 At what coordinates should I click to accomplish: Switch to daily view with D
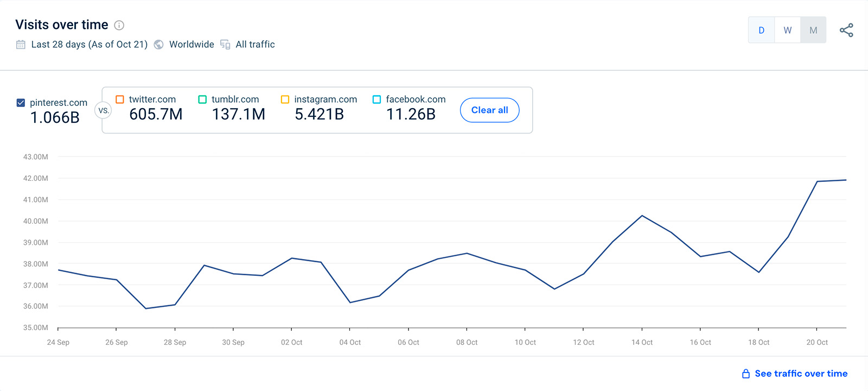click(x=761, y=30)
